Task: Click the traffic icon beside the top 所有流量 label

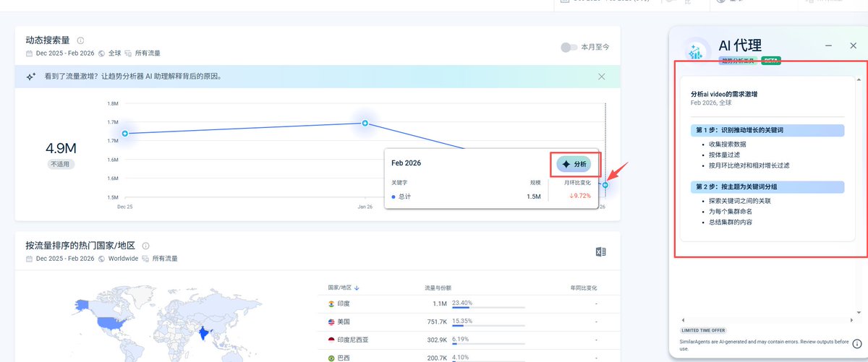Action: 128,53
